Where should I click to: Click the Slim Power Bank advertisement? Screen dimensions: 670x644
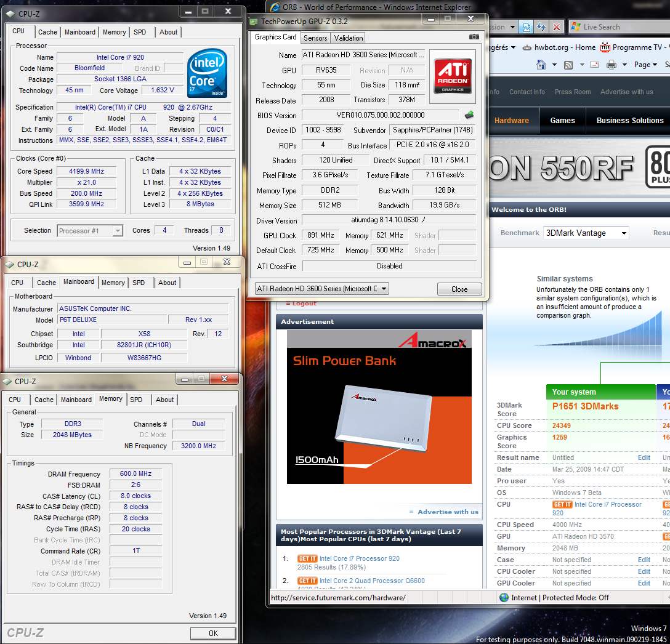pos(379,407)
